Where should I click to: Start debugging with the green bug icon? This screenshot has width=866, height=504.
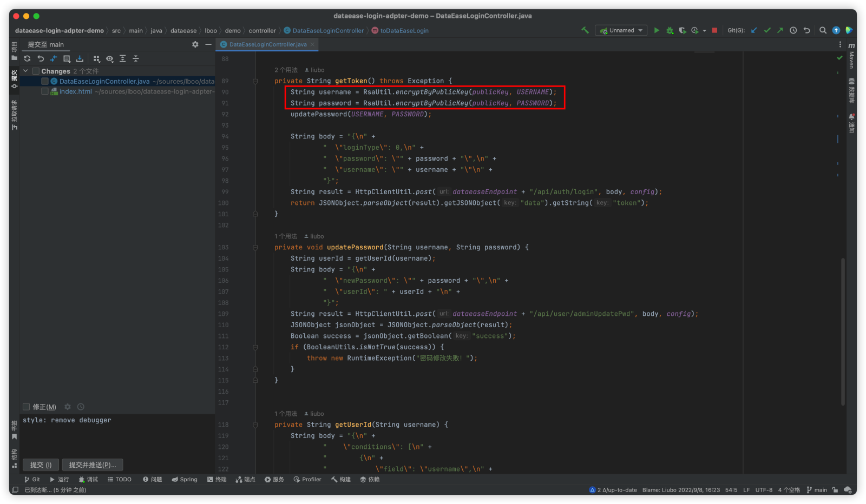point(670,30)
